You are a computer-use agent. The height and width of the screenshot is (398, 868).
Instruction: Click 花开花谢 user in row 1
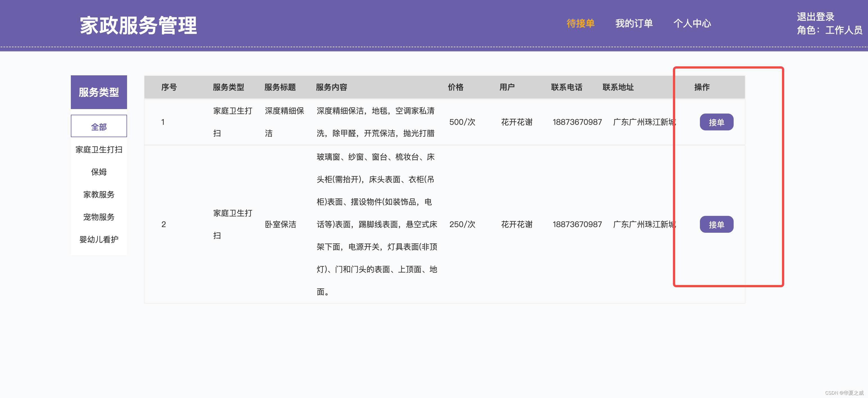[x=517, y=122]
